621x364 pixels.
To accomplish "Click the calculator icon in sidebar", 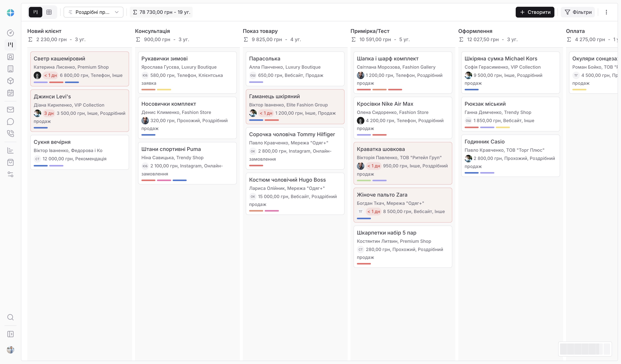I will pos(10,69).
